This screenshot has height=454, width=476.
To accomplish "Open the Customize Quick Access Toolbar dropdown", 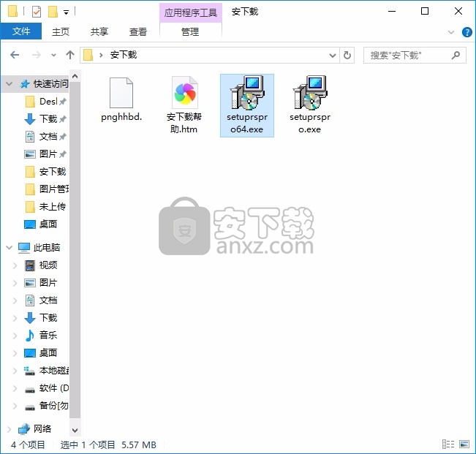I will 66,12.
